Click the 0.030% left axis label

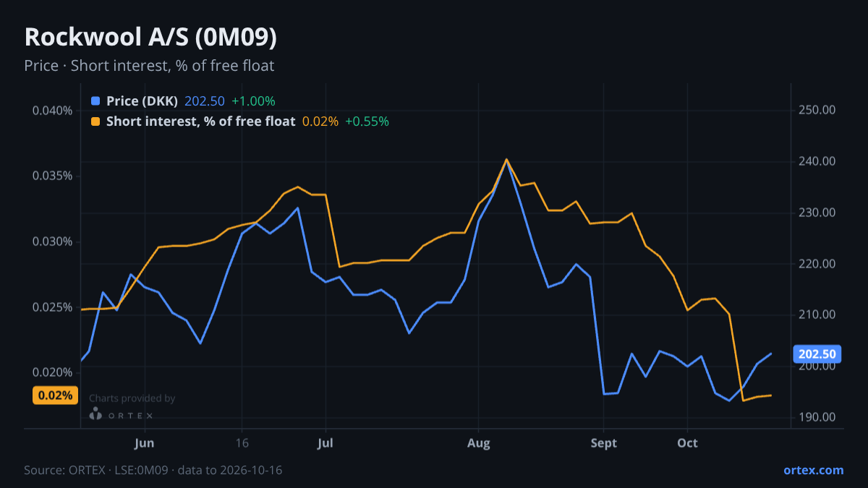(x=52, y=241)
